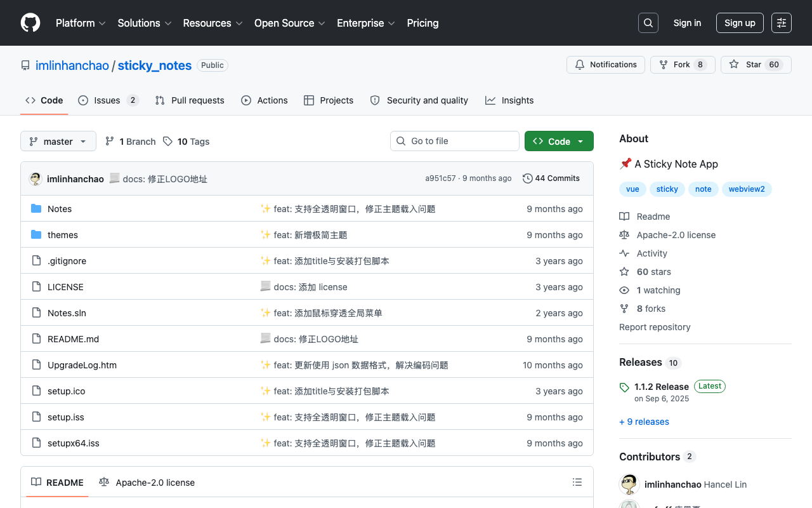
Task: Open the LICENSE file
Action: tap(65, 287)
